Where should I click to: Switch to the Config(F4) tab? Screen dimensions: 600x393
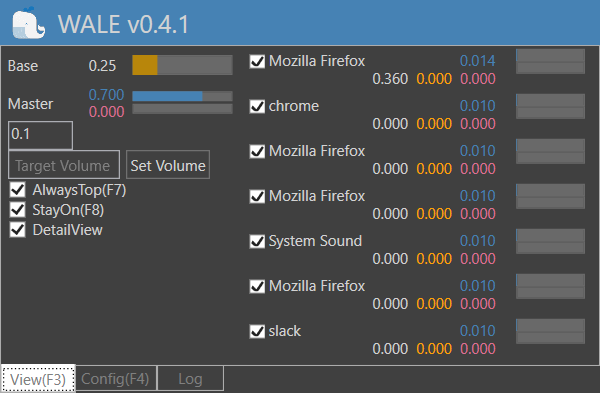(x=115, y=379)
